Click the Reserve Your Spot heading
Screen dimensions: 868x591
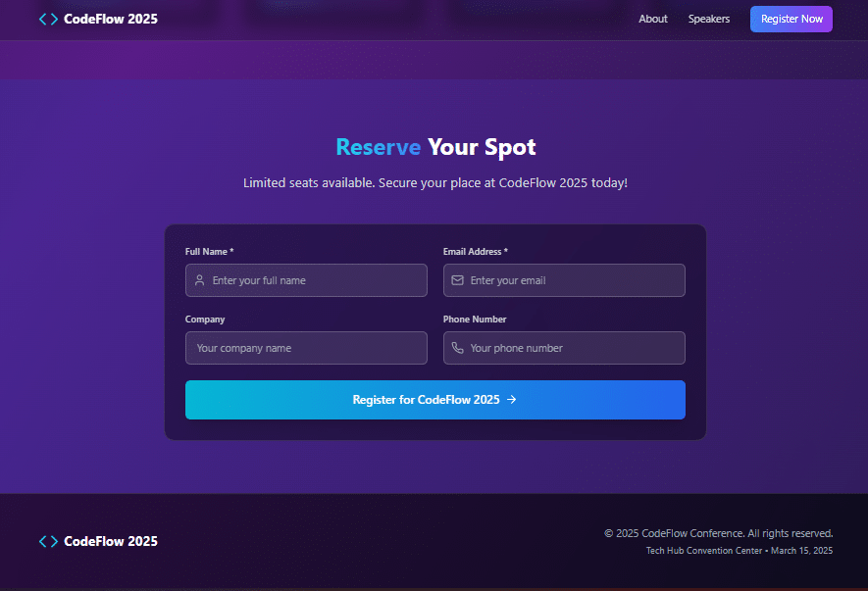click(435, 147)
